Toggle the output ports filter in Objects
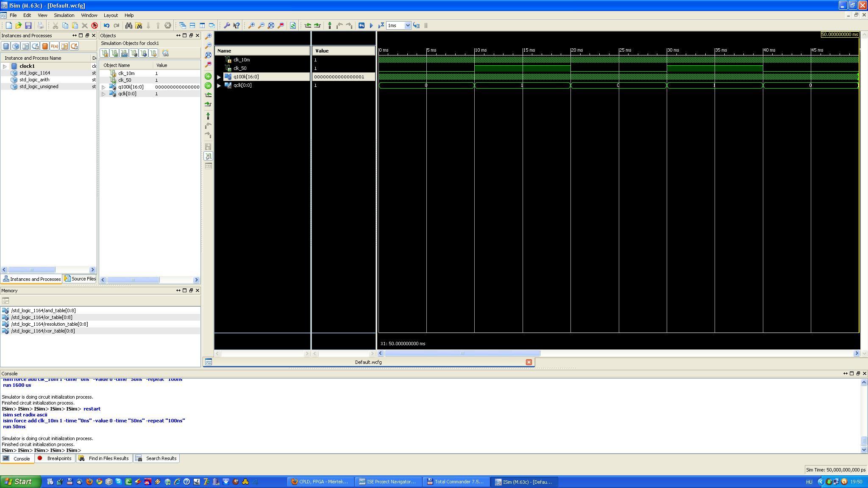 pyautogui.click(x=114, y=53)
